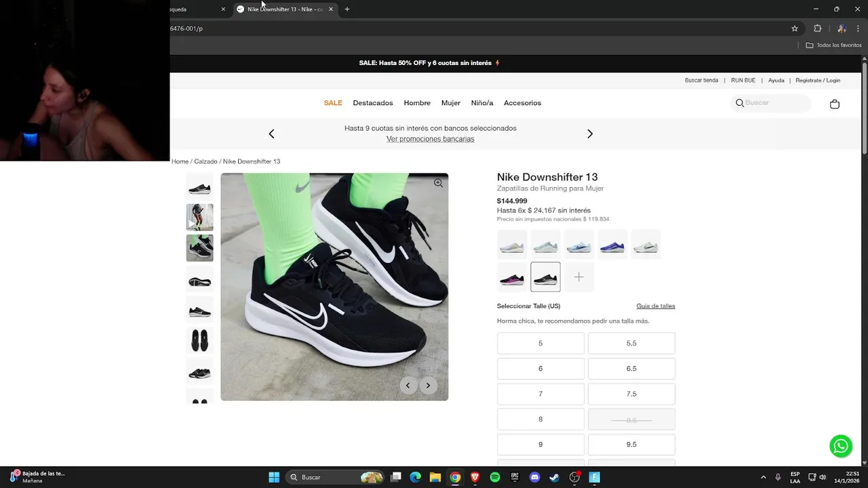Click the search magnifier icon in header
This screenshot has height=488, width=868.
[x=740, y=103]
